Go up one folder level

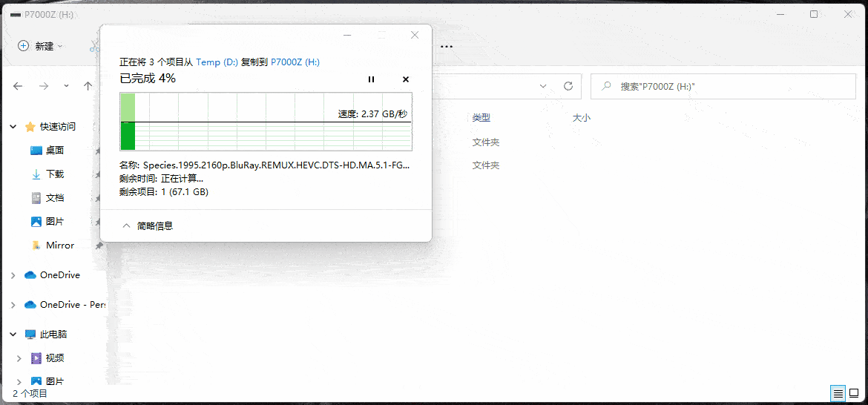click(88, 86)
